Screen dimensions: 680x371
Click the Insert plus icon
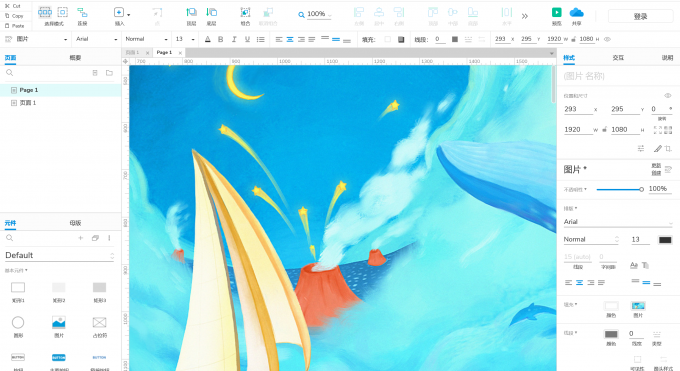[x=118, y=13]
